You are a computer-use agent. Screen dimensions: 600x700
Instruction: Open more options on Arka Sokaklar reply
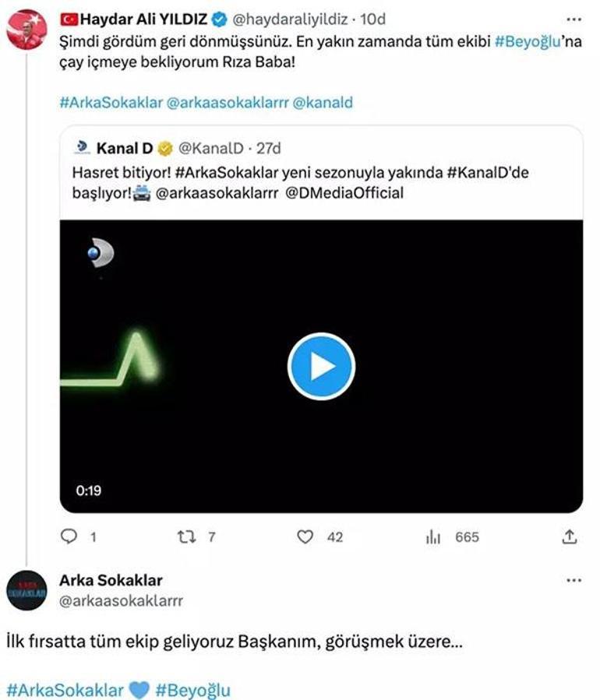click(x=574, y=581)
